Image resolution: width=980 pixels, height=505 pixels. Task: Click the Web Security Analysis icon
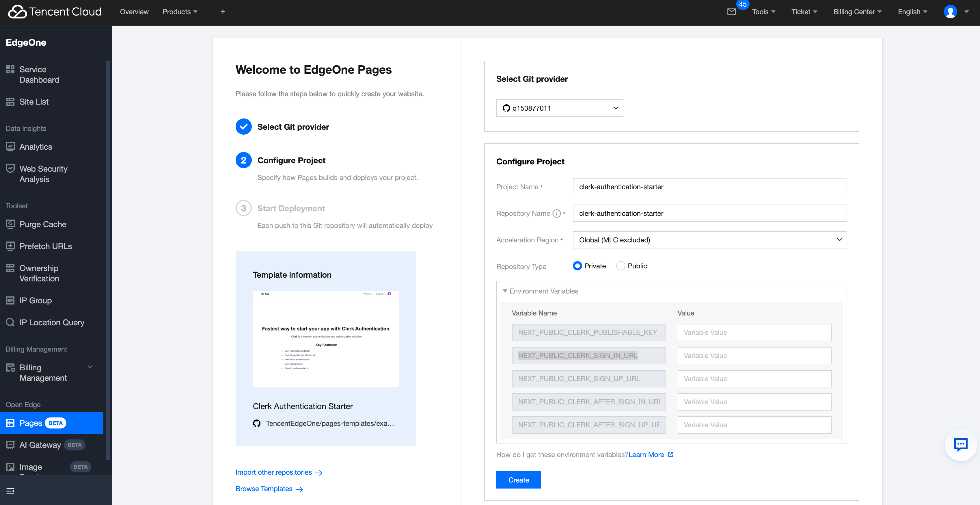click(x=10, y=169)
